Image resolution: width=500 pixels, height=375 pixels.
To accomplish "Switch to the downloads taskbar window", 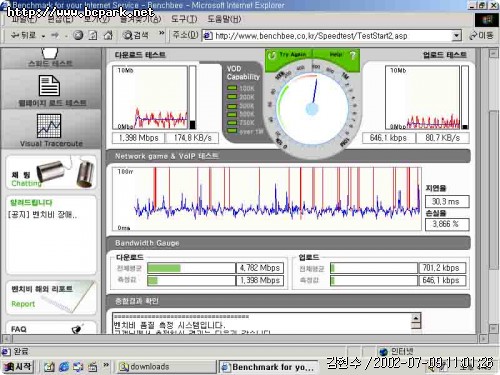I will pos(166,367).
